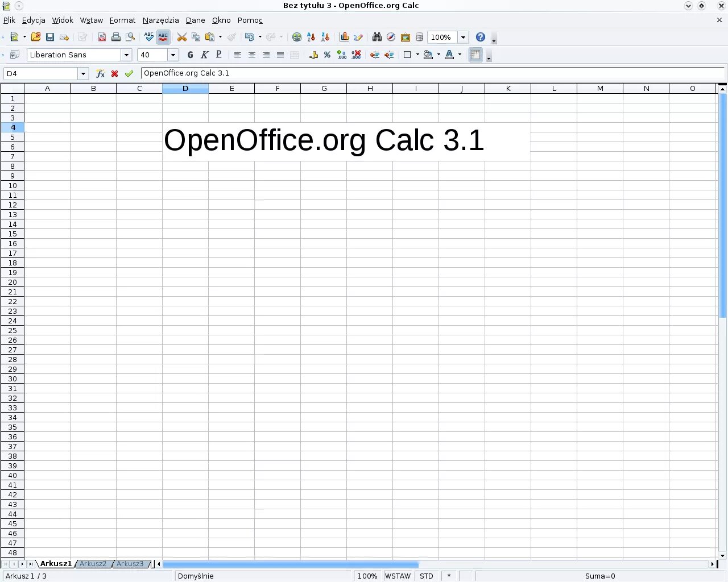This screenshot has width=728, height=582.
Task: Open OpenOffice.org Help question mark
Action: point(481,37)
